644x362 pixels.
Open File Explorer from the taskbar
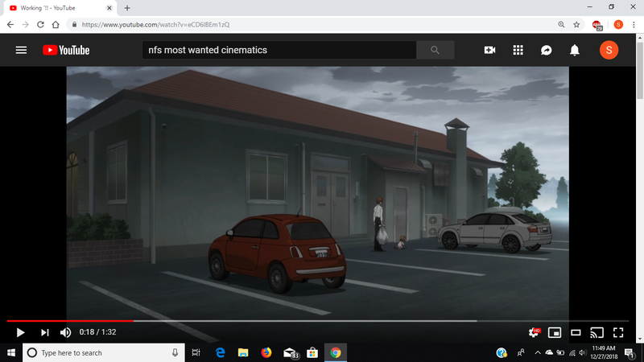[x=243, y=352]
